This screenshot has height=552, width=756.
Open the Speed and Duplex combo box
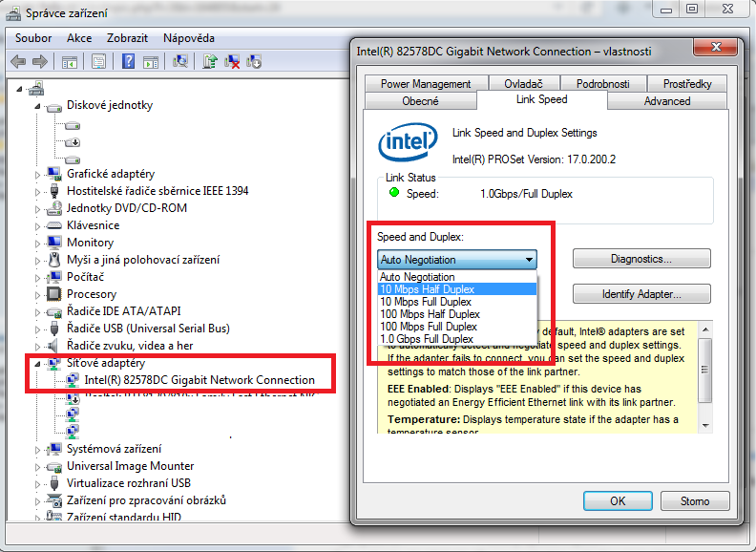tap(457, 260)
